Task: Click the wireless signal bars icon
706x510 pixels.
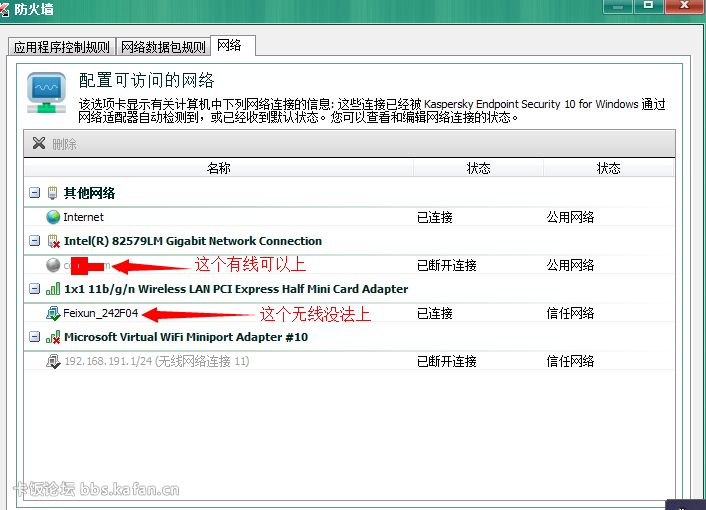Action: pos(53,289)
